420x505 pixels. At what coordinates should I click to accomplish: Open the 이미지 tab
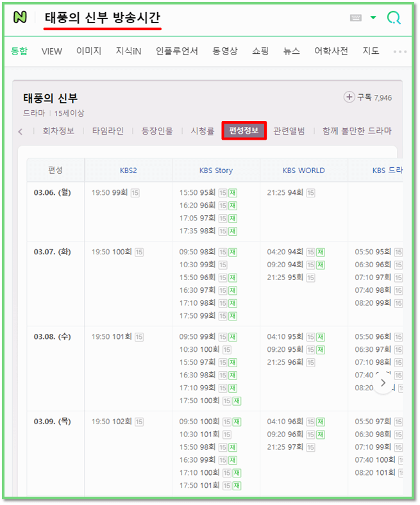point(88,51)
